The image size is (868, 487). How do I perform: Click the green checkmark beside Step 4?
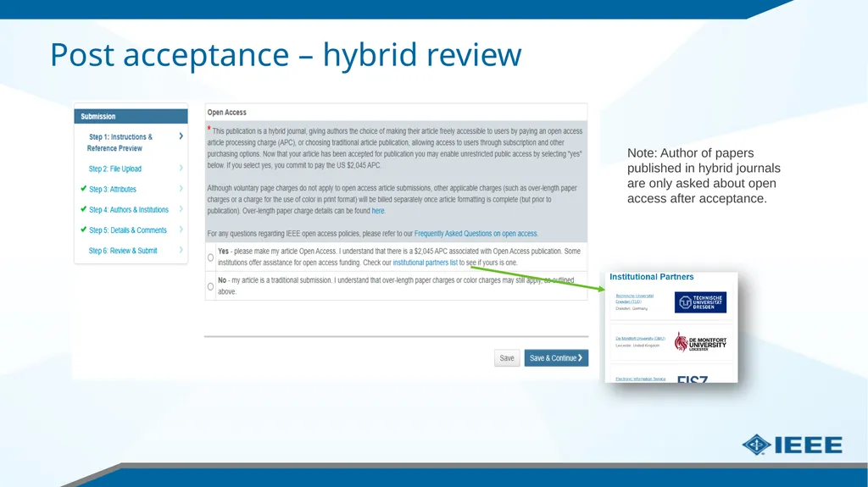click(x=84, y=209)
